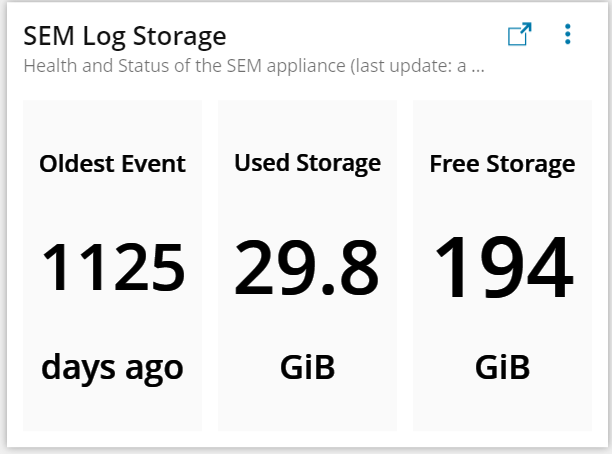Click the SEM Log Storage widget title
Viewport: 612px width, 454px height.
[x=125, y=37]
